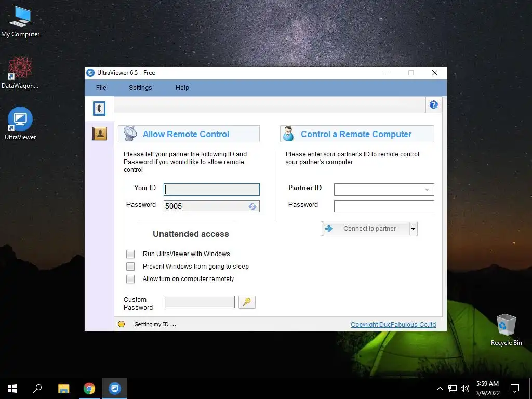The image size is (532, 399).
Task: Open the Connect to partner dropdown arrow
Action: tap(413, 229)
